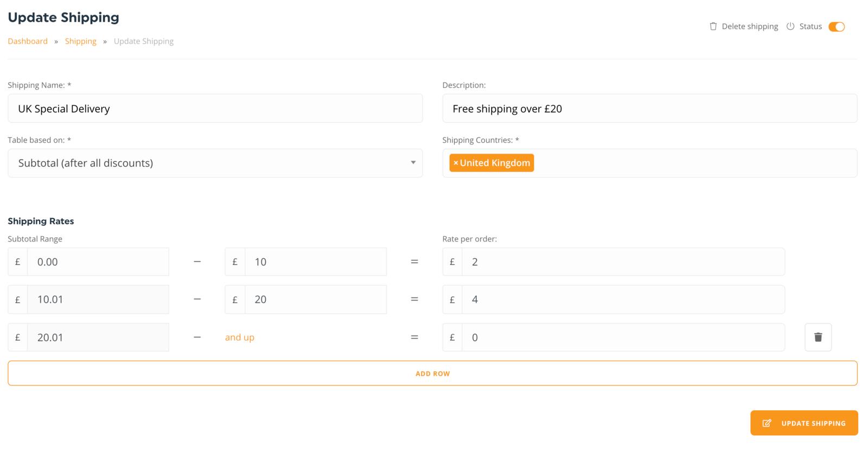Go to Dashboard breadcrumb link
This screenshot has width=868, height=451.
[x=28, y=41]
